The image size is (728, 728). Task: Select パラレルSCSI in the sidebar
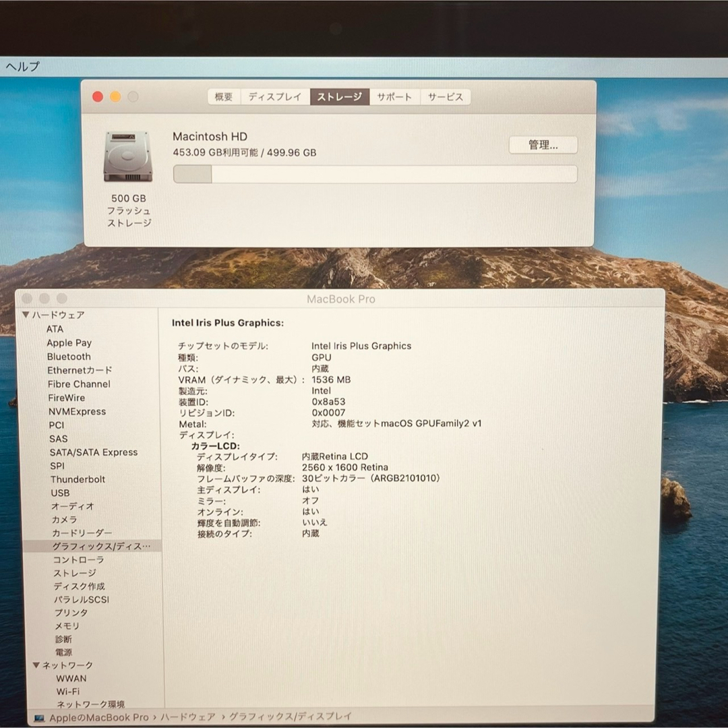point(82,600)
